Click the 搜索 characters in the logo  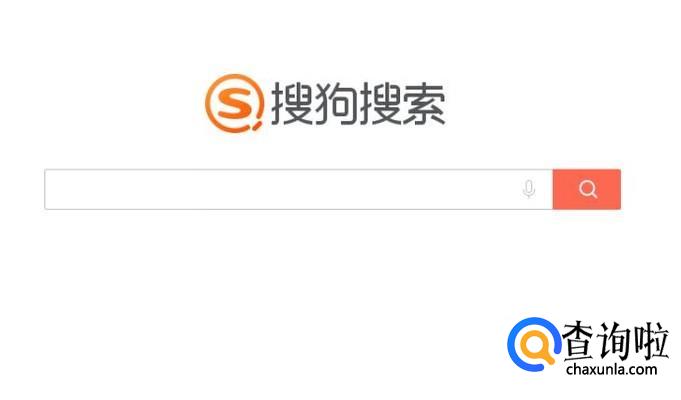(403, 104)
